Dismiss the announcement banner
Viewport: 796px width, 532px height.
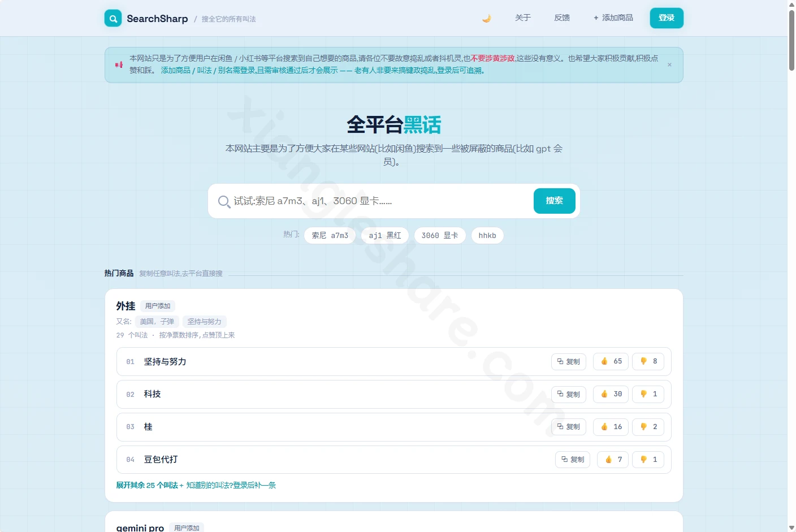pos(669,64)
